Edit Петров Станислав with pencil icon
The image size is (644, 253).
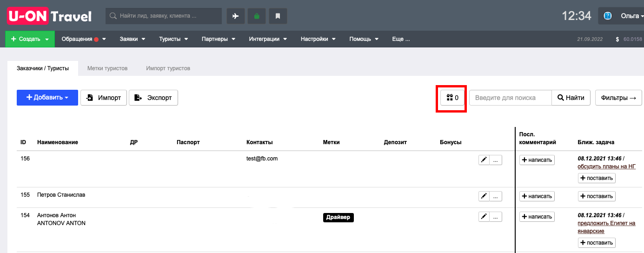(484, 196)
